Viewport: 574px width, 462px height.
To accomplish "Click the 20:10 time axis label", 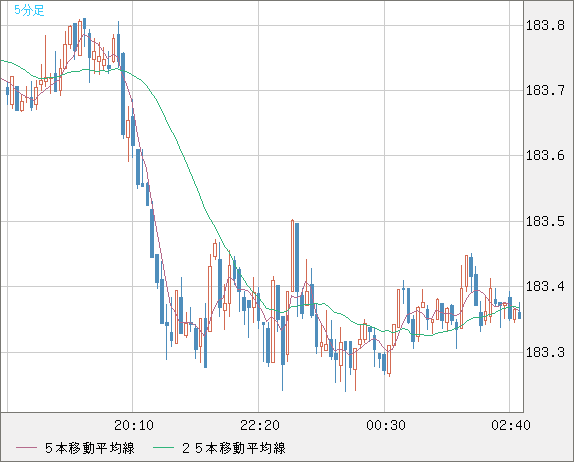I will 134,425.
